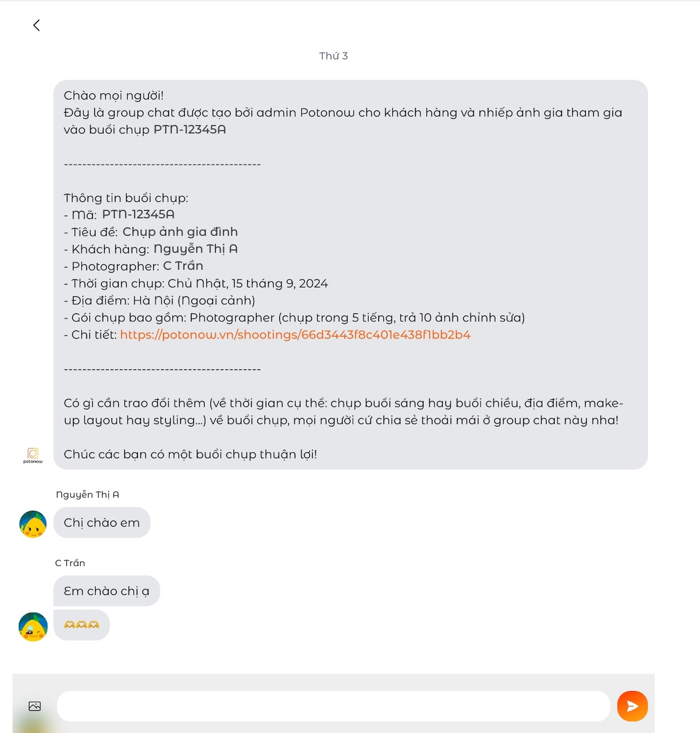700x733 pixels.
Task: Open the potonow.vn shootings detail link
Action: pyautogui.click(x=295, y=335)
